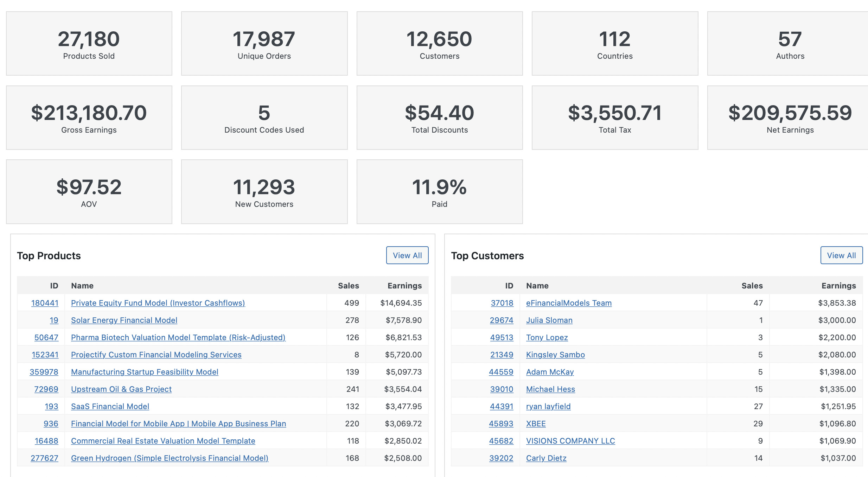Click the New Customers stat card

[x=264, y=192]
